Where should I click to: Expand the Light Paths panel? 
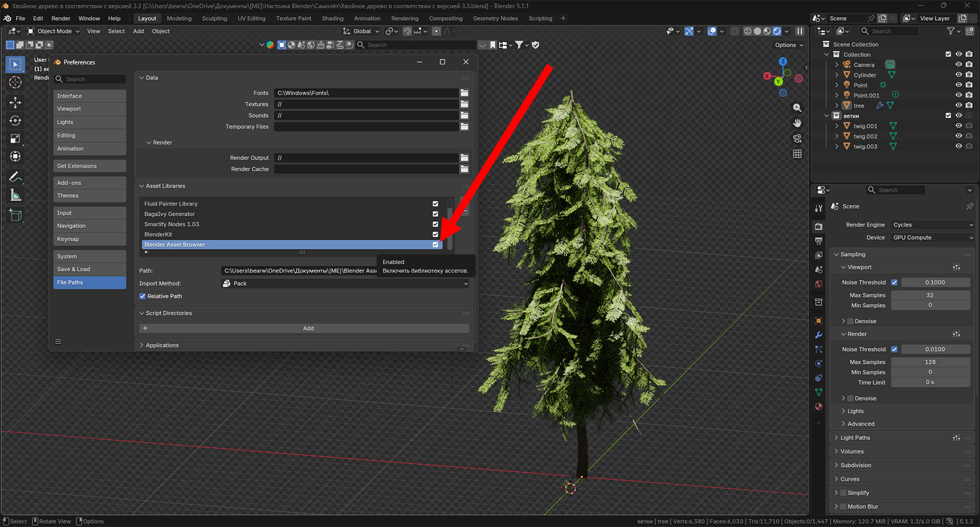[x=855, y=438]
